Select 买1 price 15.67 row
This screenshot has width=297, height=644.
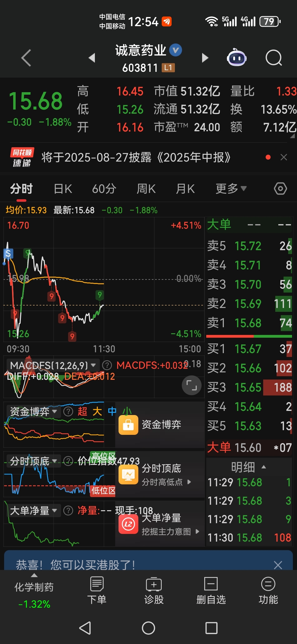(249, 349)
